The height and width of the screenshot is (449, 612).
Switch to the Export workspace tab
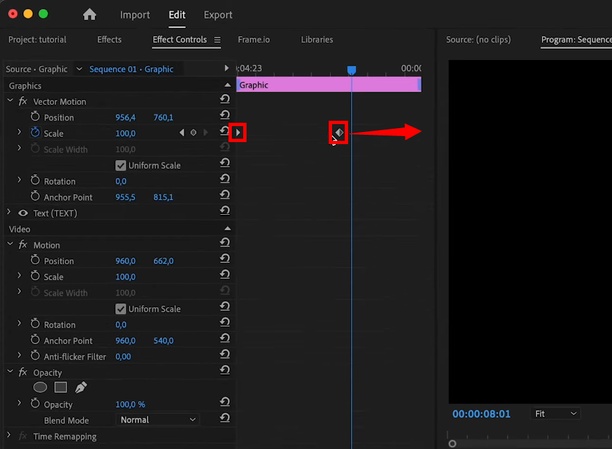(217, 15)
